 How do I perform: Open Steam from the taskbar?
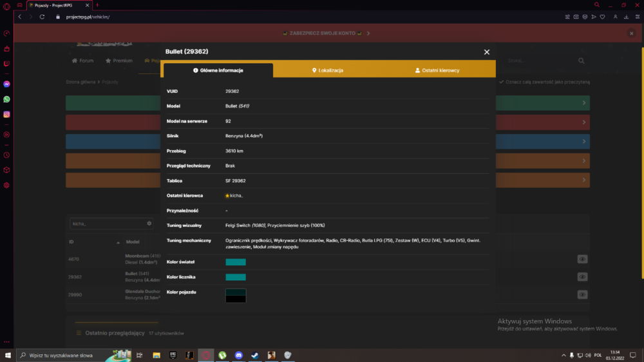tap(255, 356)
